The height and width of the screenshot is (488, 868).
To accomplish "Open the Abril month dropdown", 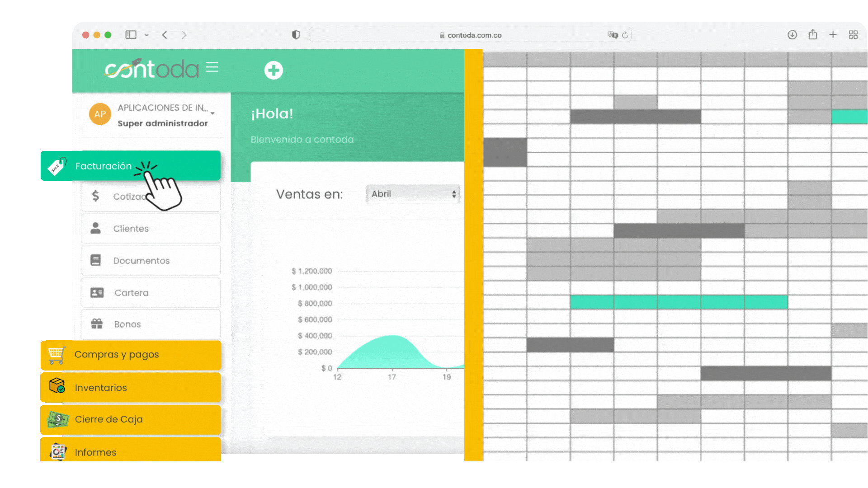I will click(413, 194).
